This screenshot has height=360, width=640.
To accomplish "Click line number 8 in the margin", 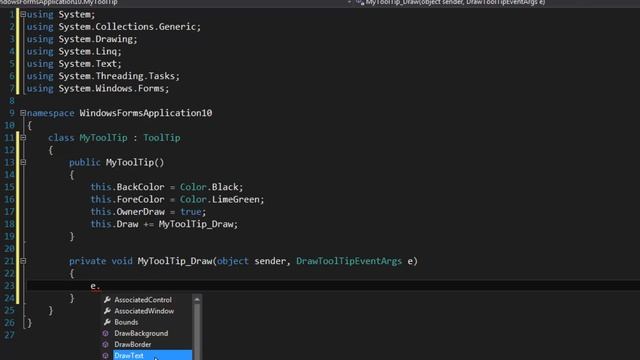I will tap(11, 101).
